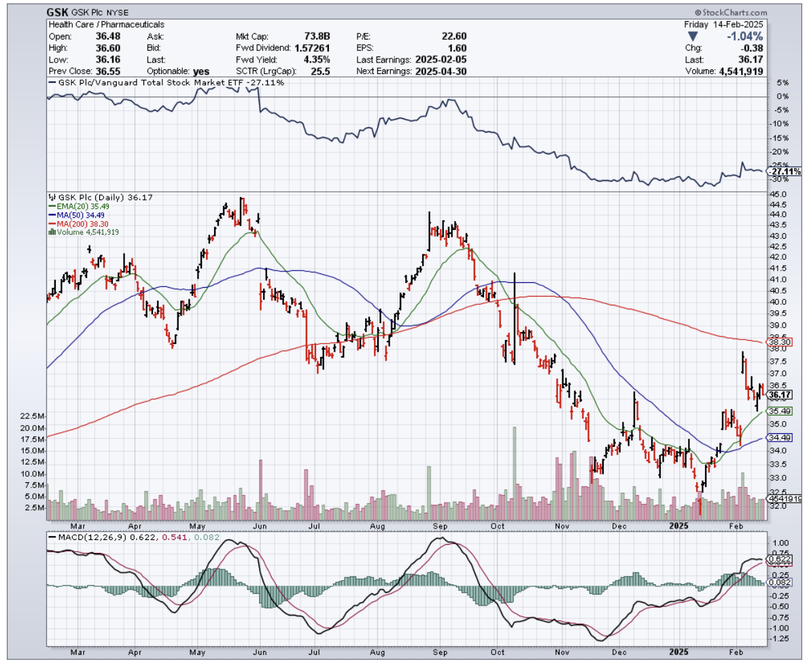Viewport: 809px width, 672px height.
Task: Click the GSK ticker symbol in header
Action: pos(58,12)
